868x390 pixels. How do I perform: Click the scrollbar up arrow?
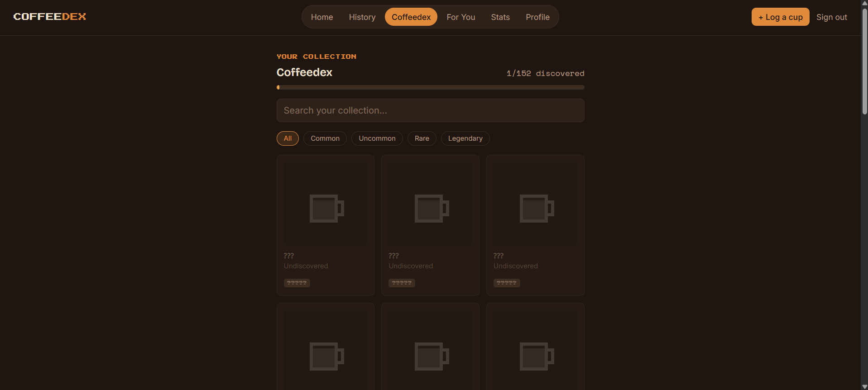tap(864, 3)
